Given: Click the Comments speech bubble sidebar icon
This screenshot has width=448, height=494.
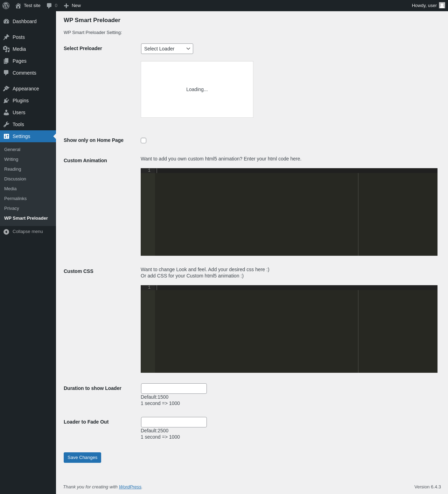Looking at the screenshot, I should (x=6, y=73).
